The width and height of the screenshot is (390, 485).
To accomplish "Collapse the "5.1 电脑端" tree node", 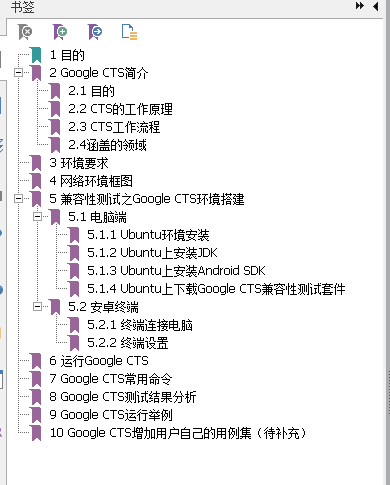I will pyautogui.click(x=38, y=217).
